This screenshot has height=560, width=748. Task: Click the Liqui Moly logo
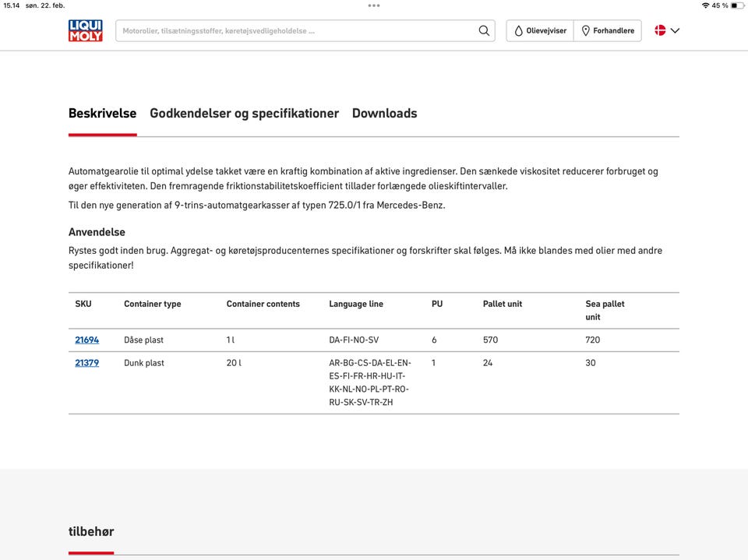tap(85, 30)
